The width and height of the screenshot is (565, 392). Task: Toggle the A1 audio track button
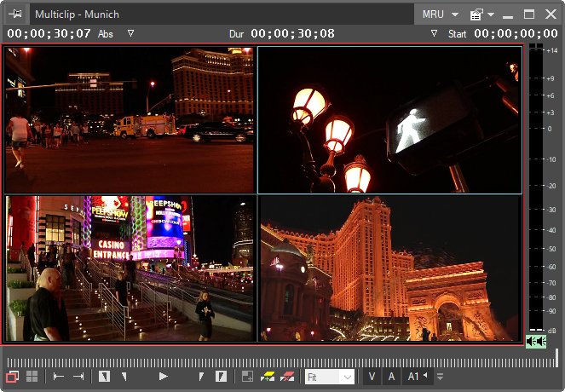point(418,377)
